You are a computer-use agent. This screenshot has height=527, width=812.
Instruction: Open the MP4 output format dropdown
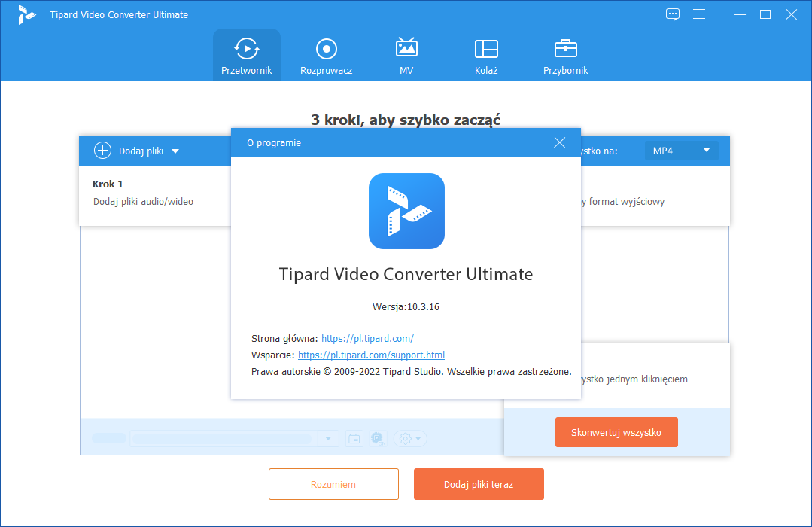682,151
